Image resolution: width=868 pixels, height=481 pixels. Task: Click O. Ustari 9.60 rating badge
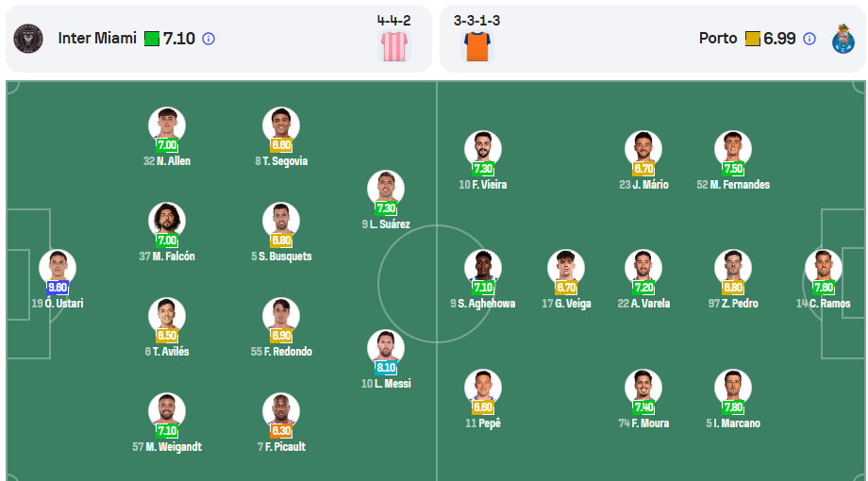pos(58,288)
